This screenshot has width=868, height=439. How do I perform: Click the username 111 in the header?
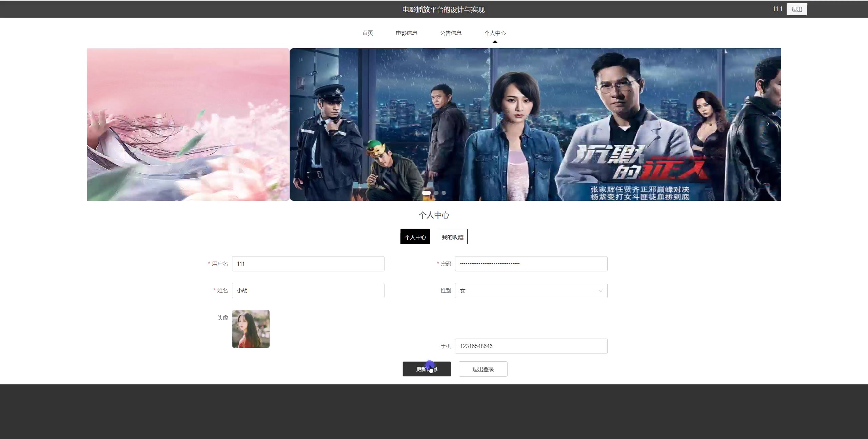[777, 9]
